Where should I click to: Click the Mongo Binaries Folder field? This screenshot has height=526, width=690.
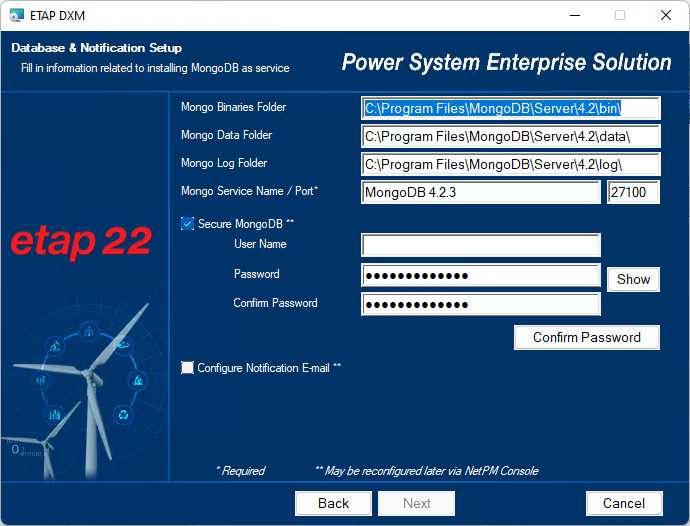[x=510, y=108]
